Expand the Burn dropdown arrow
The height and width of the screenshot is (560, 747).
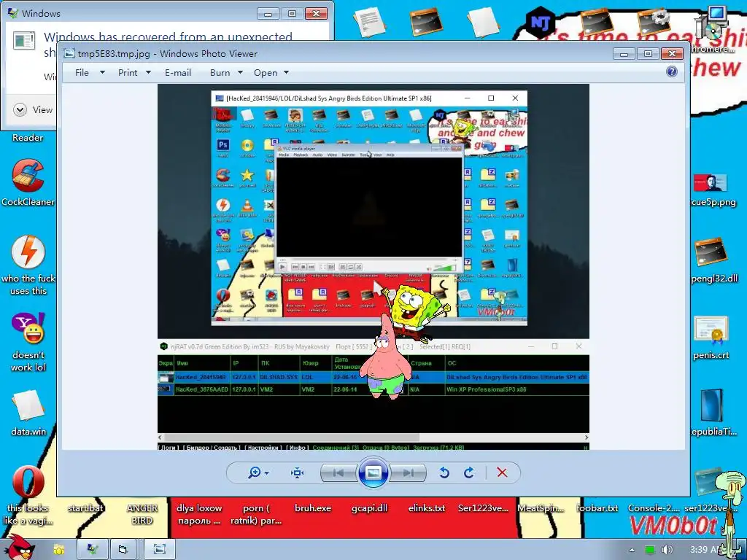click(x=240, y=72)
